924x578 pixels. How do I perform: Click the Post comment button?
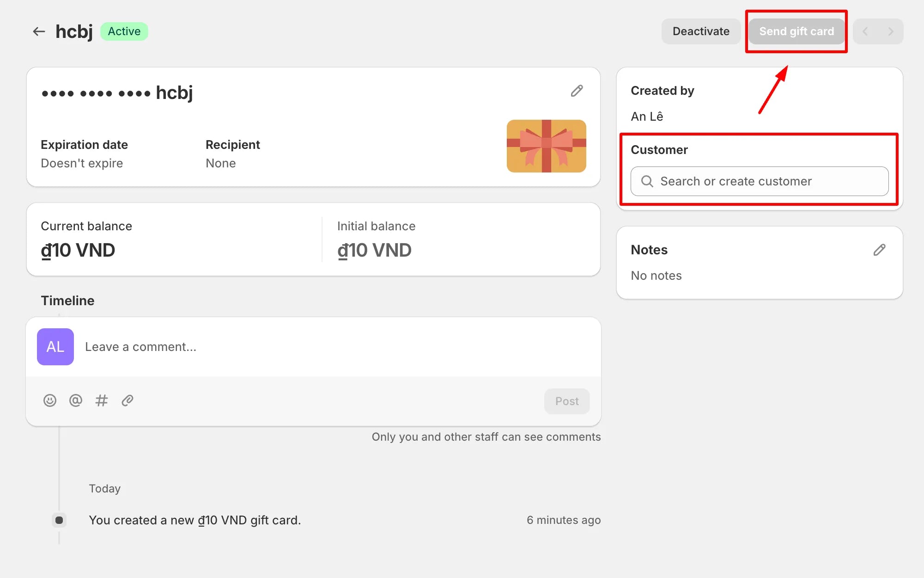(567, 401)
